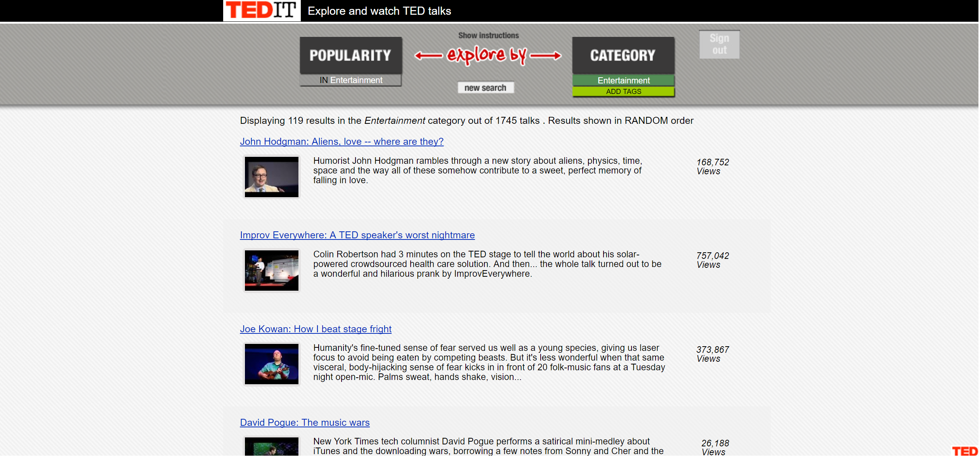The width and height of the screenshot is (980, 458).
Task: Click Joe Kowan guitar thumbnail
Action: (272, 364)
